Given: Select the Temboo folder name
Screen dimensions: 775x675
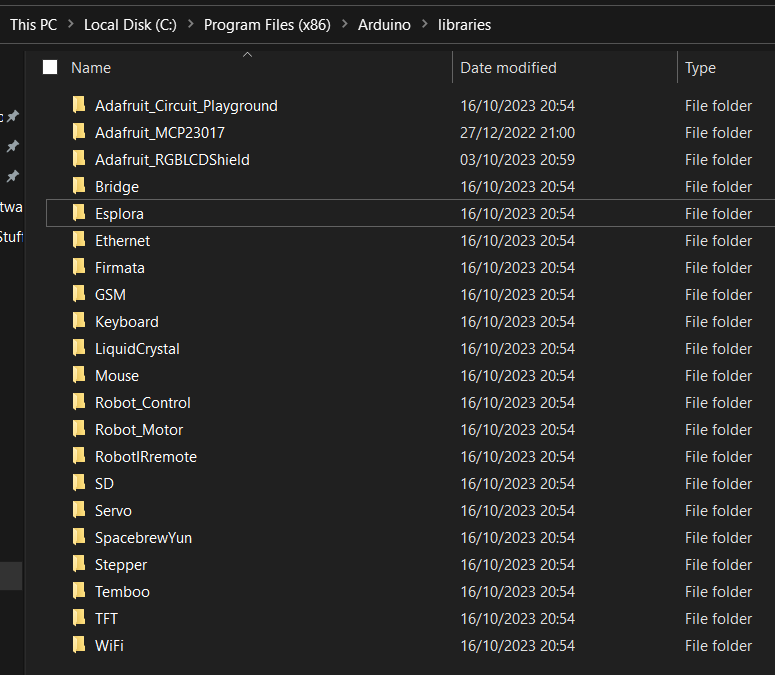Looking at the screenshot, I should (x=122, y=592).
